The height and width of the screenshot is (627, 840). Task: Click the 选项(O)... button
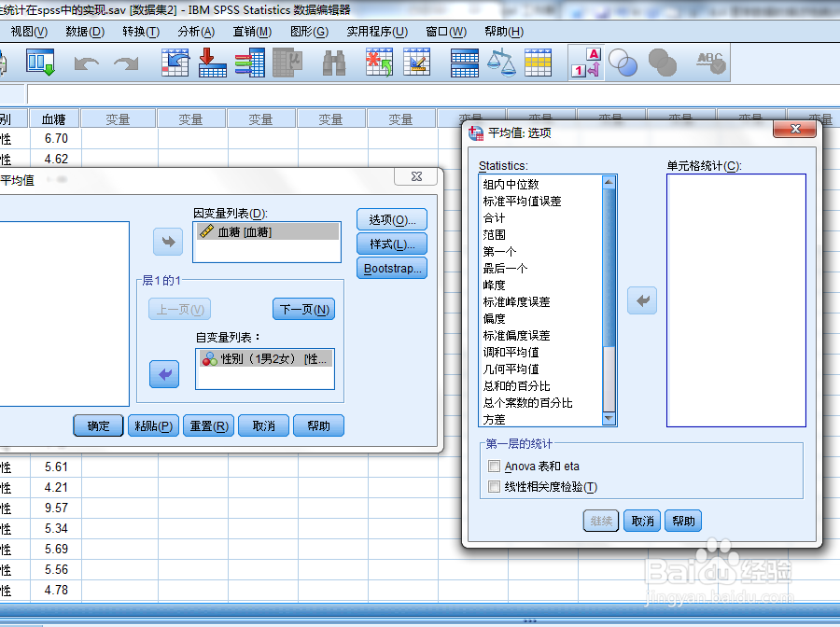[x=392, y=219]
